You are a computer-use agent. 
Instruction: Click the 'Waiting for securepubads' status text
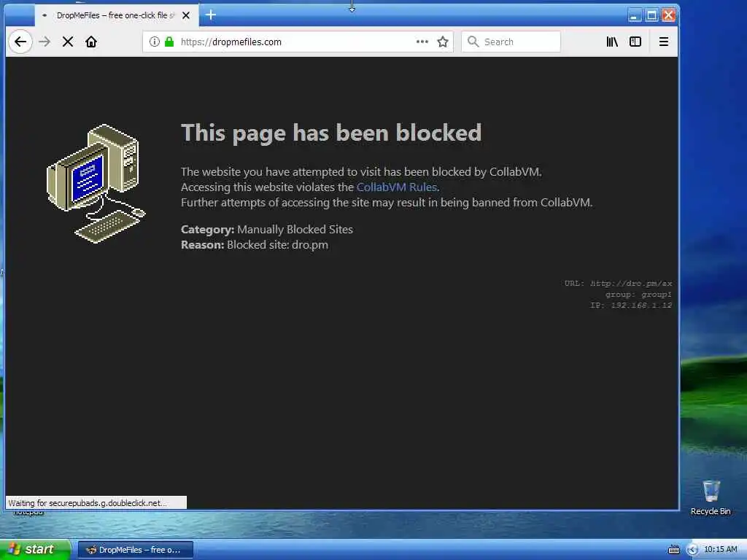coord(88,503)
